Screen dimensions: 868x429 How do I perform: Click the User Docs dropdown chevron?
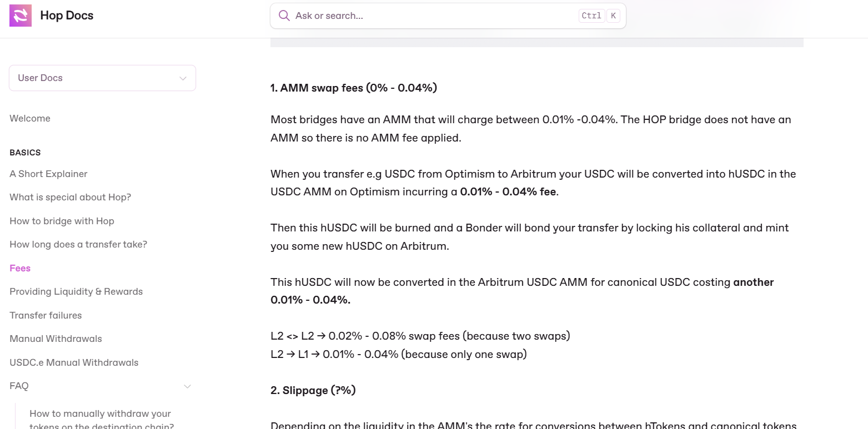tap(183, 78)
